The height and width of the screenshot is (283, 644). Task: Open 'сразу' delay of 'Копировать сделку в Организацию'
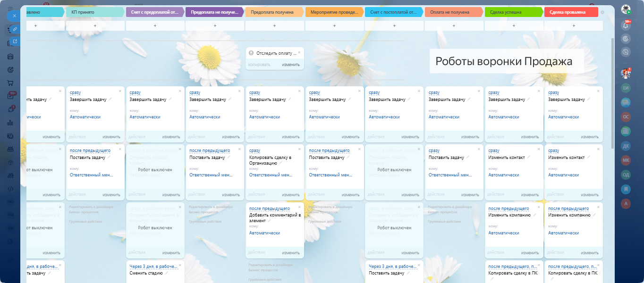[x=254, y=150]
